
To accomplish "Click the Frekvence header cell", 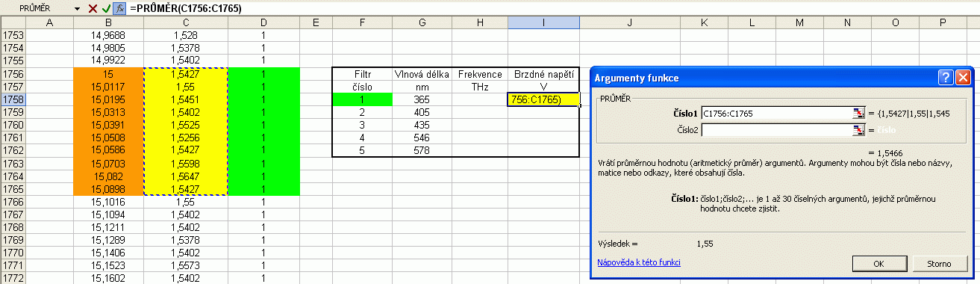I will (480, 74).
